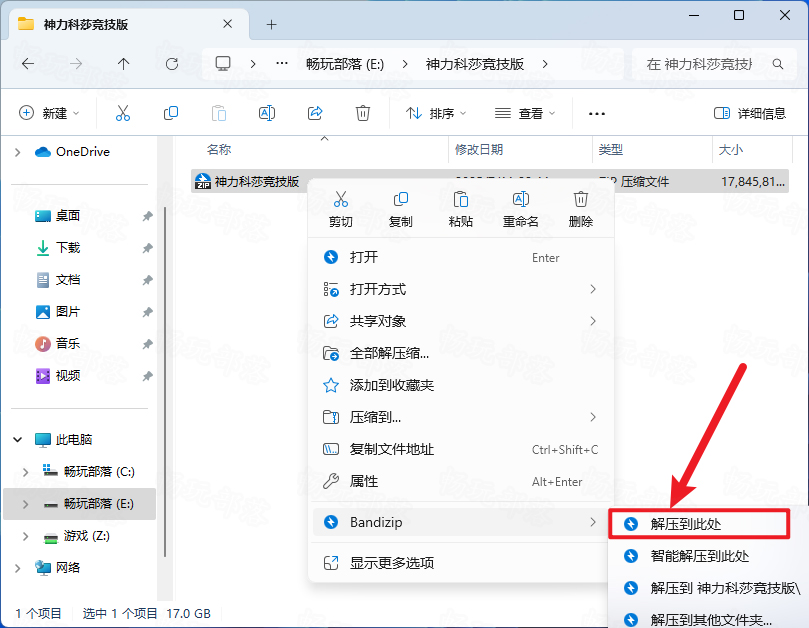Screen dimensions: 809x628
Task: Collapse the 此电脑 tree node
Action: point(18,440)
